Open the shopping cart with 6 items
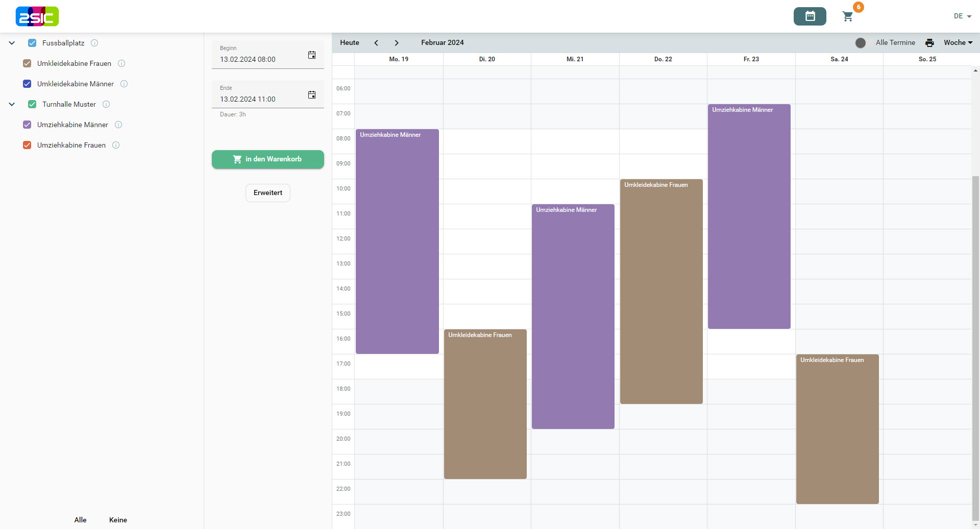This screenshot has width=980, height=529. click(848, 16)
